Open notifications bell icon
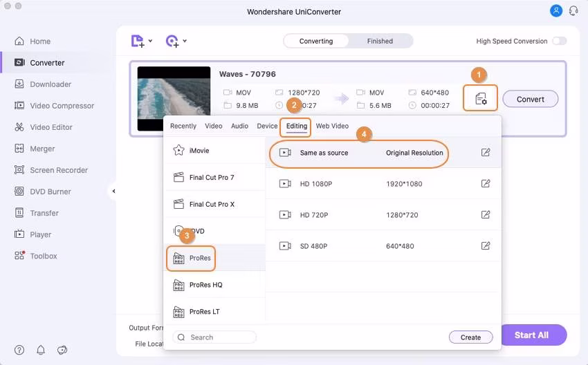 [x=41, y=350]
